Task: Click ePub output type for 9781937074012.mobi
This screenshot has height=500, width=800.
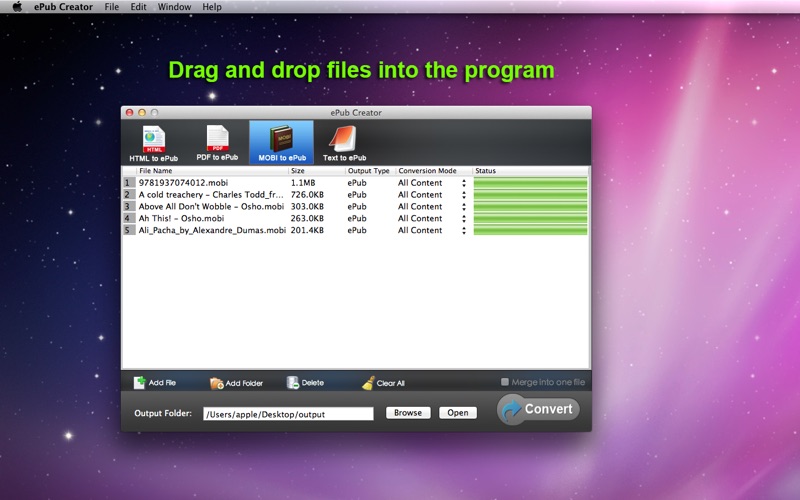Action: point(357,183)
